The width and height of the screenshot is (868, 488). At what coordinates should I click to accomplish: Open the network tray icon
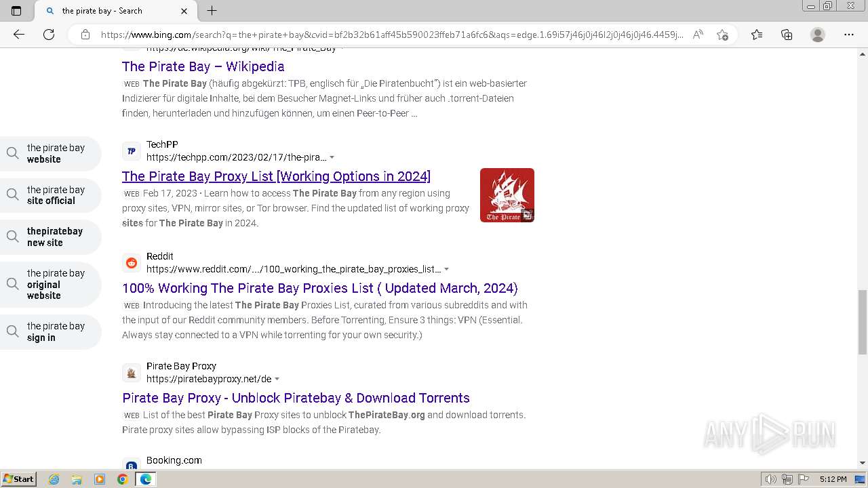point(787,479)
